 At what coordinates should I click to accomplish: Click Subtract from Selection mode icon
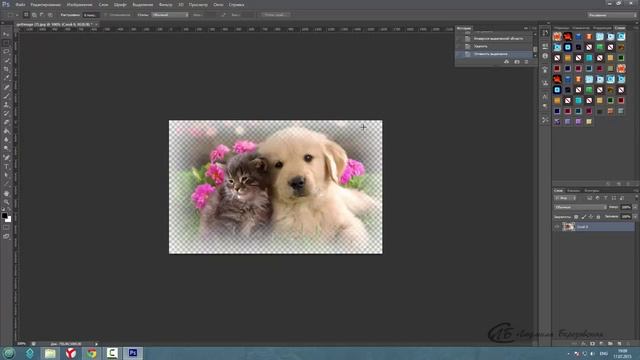[42, 15]
